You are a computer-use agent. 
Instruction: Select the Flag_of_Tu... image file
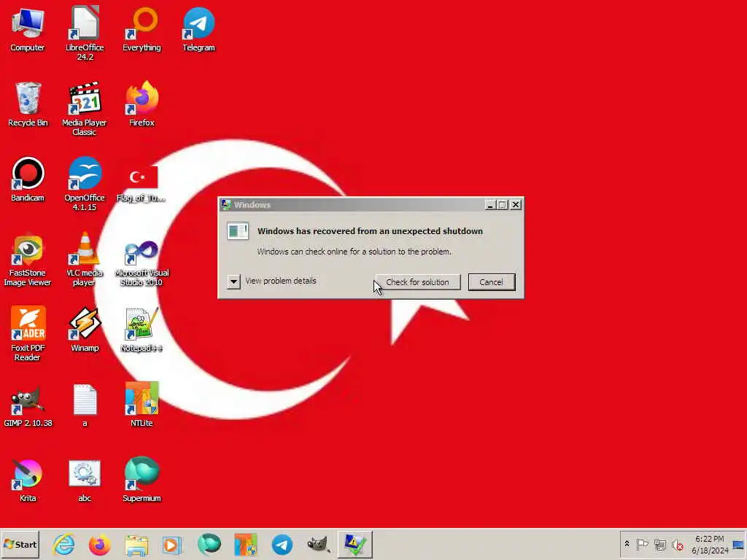point(141,184)
